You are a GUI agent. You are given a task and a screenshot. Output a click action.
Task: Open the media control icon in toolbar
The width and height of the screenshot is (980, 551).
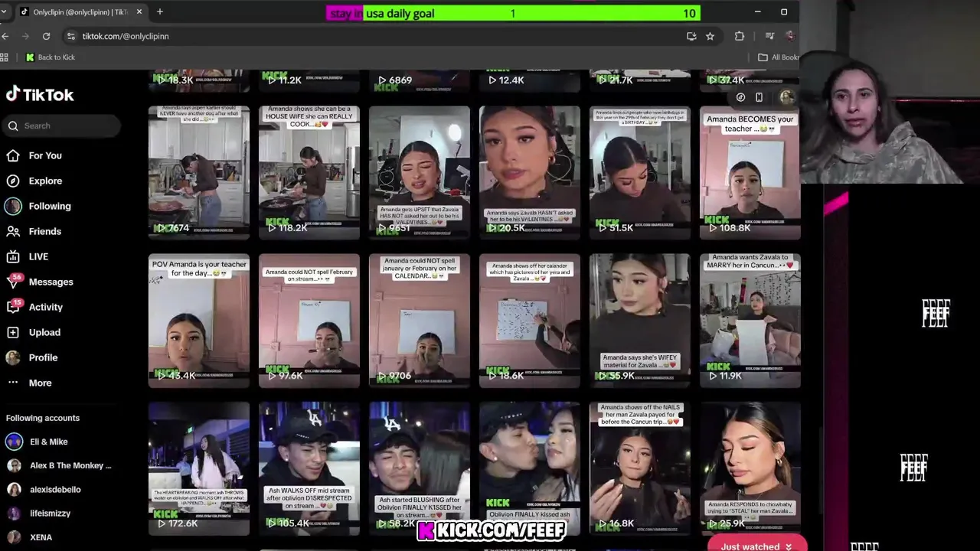[769, 36]
